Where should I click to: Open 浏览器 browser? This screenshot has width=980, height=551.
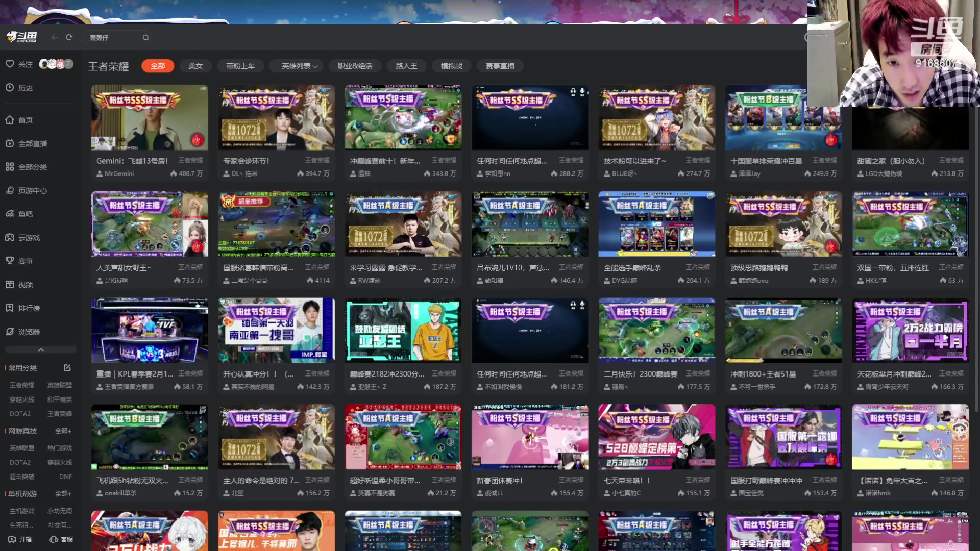coord(23,332)
